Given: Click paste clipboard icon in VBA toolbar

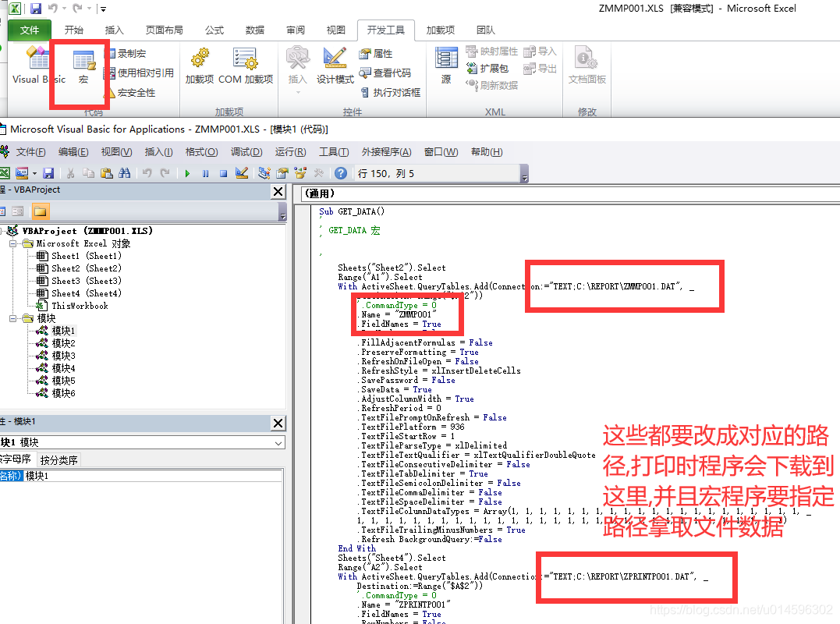Looking at the screenshot, I should pos(107,173).
